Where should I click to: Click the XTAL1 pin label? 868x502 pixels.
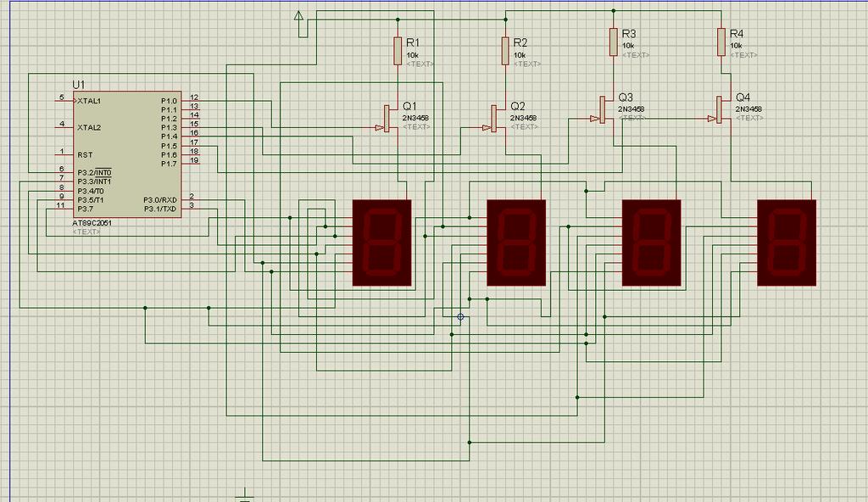click(89, 101)
